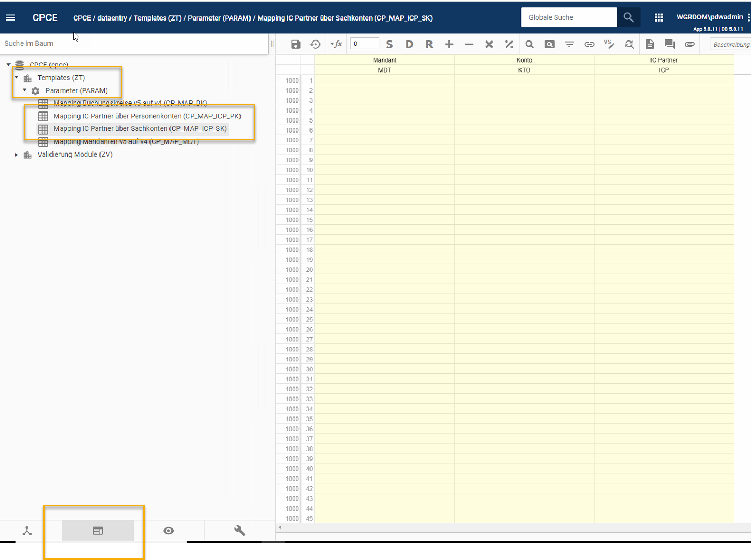
Task: Click the link chain icon
Action: [589, 45]
